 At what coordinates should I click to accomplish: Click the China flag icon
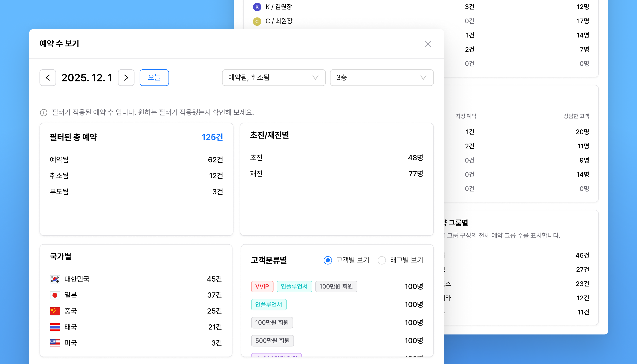pyautogui.click(x=55, y=311)
